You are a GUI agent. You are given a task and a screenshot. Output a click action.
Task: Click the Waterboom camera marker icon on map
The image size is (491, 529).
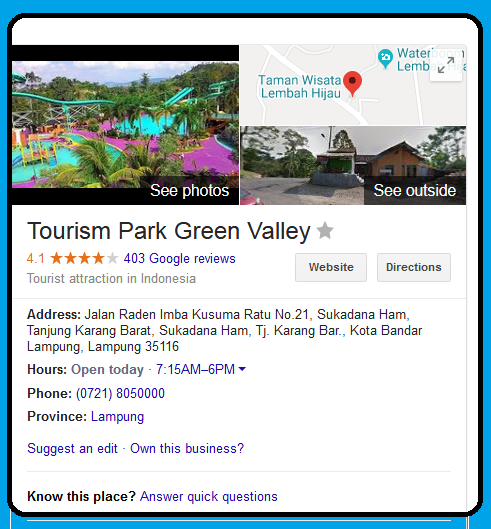click(385, 58)
